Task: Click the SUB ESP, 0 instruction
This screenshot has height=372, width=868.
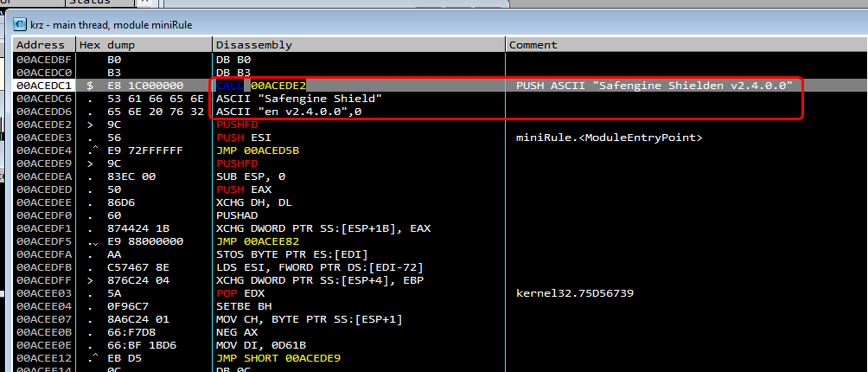Action: 251,176
